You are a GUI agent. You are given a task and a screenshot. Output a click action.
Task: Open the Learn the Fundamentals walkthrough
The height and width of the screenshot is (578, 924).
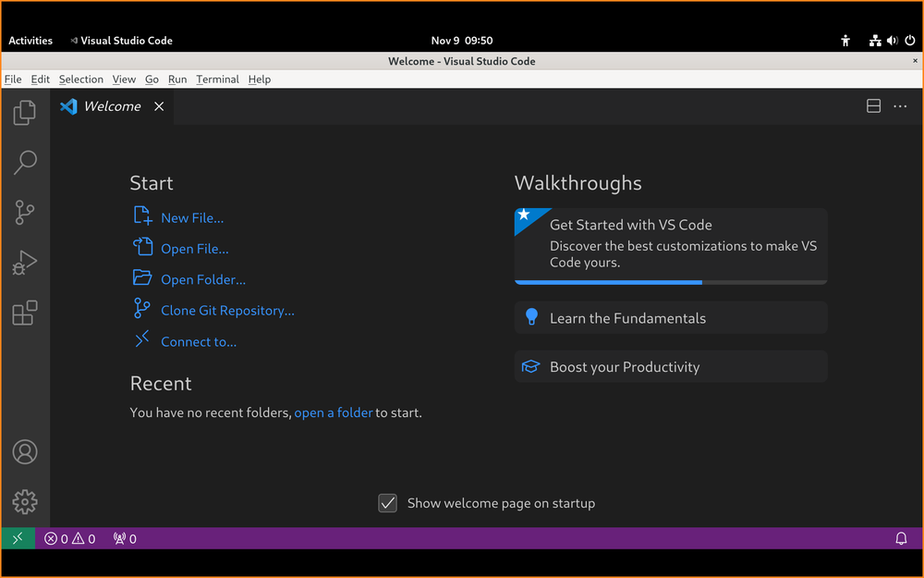coord(670,317)
